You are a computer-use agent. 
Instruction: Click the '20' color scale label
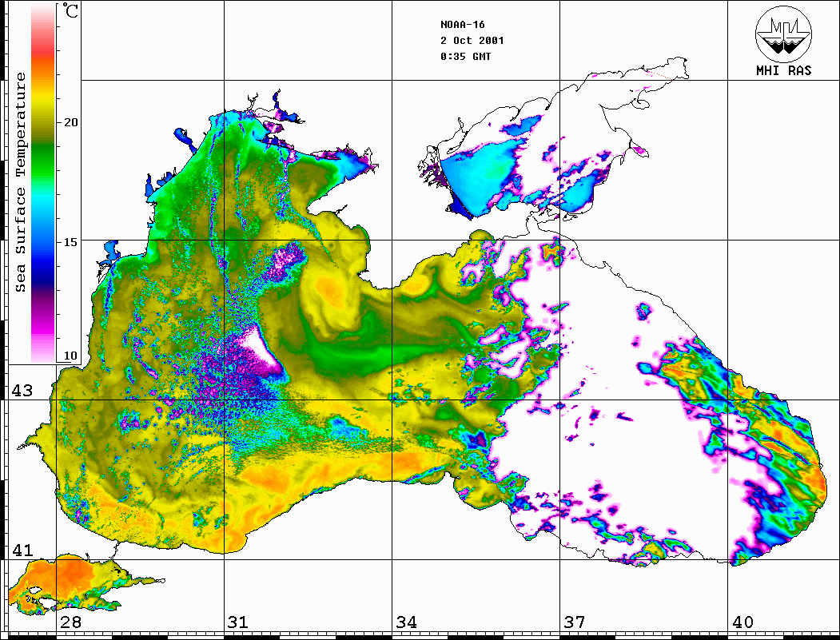70,122
